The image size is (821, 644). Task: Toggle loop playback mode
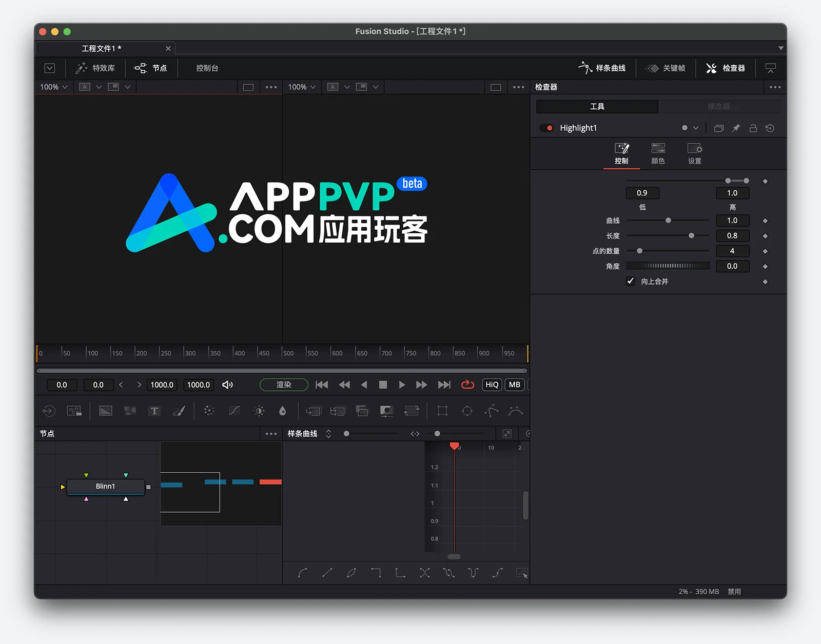(467, 385)
